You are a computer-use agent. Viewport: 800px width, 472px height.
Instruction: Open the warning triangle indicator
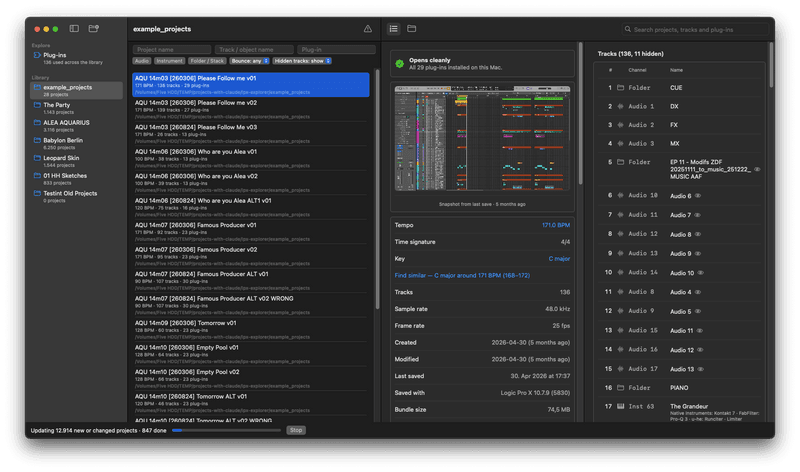coord(367,29)
